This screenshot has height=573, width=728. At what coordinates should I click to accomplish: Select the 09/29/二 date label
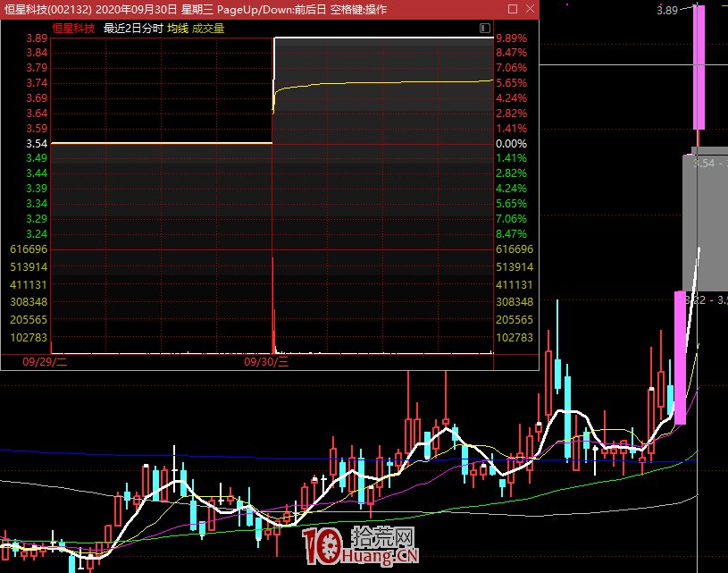[52, 362]
